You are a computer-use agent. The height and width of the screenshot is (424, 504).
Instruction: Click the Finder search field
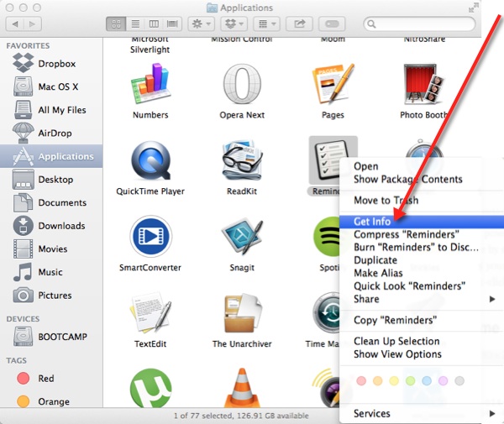click(419, 24)
